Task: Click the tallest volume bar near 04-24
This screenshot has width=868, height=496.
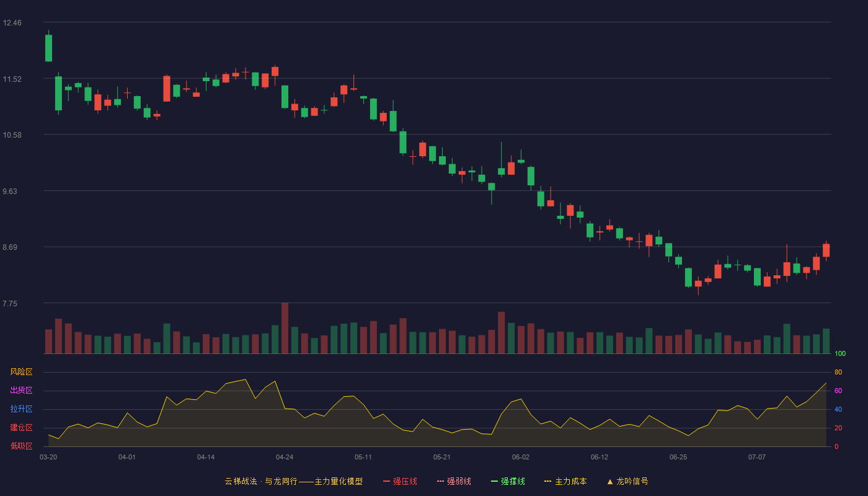Action: [x=285, y=328]
